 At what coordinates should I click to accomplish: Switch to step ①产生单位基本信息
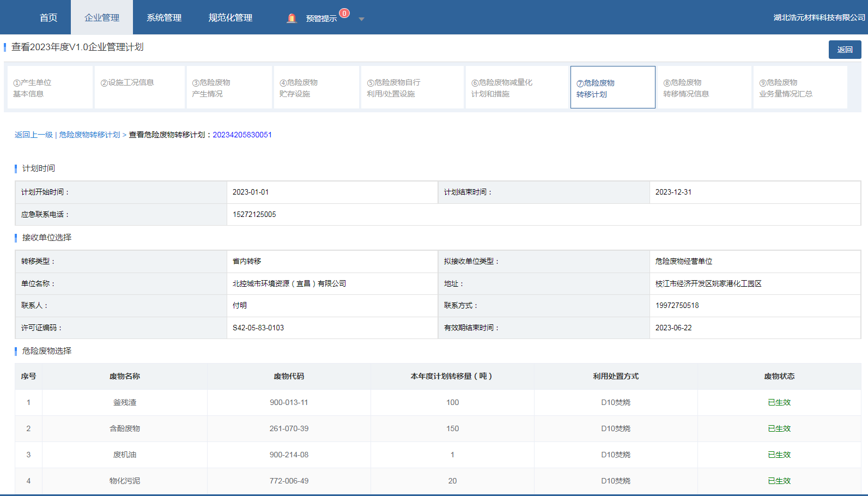click(50, 88)
